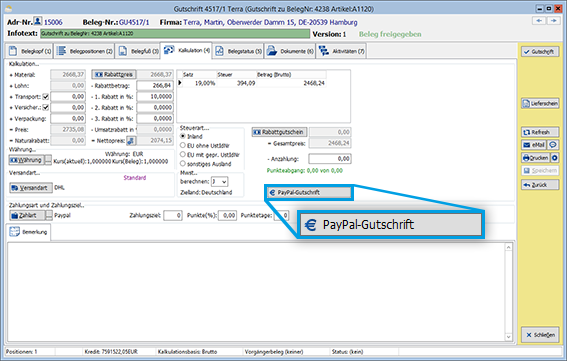The image size is (567, 361).
Task: Select the Inland tax radio button
Action: pos(183,136)
